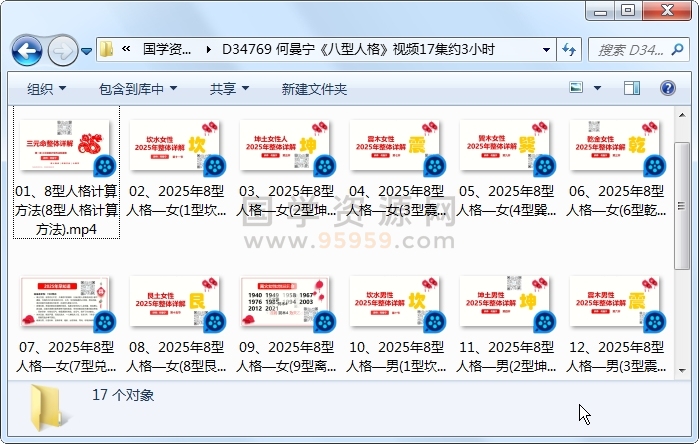Viewport: 699px width, 444px height.
Task: Click filename 08、2025年8型人格—女(8型艮...
Action: pos(176,356)
